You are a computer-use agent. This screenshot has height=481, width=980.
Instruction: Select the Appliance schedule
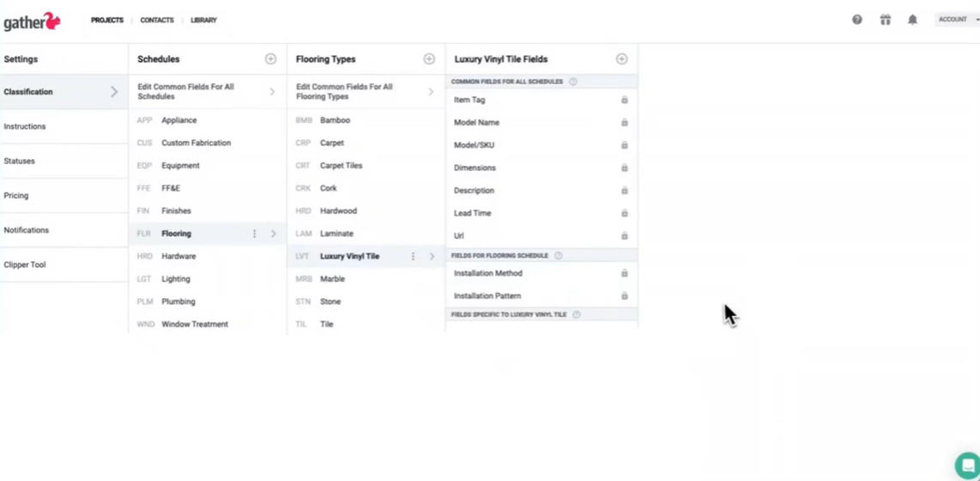[x=208, y=120]
